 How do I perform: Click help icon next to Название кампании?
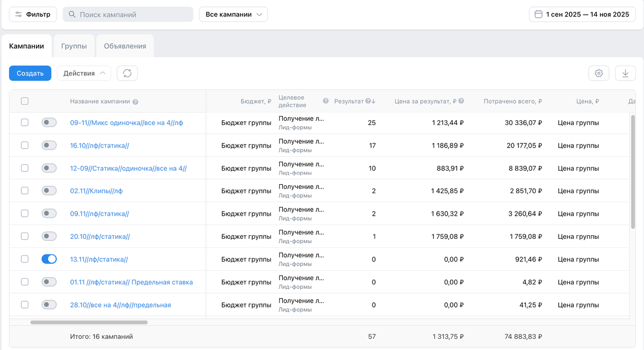pos(135,102)
